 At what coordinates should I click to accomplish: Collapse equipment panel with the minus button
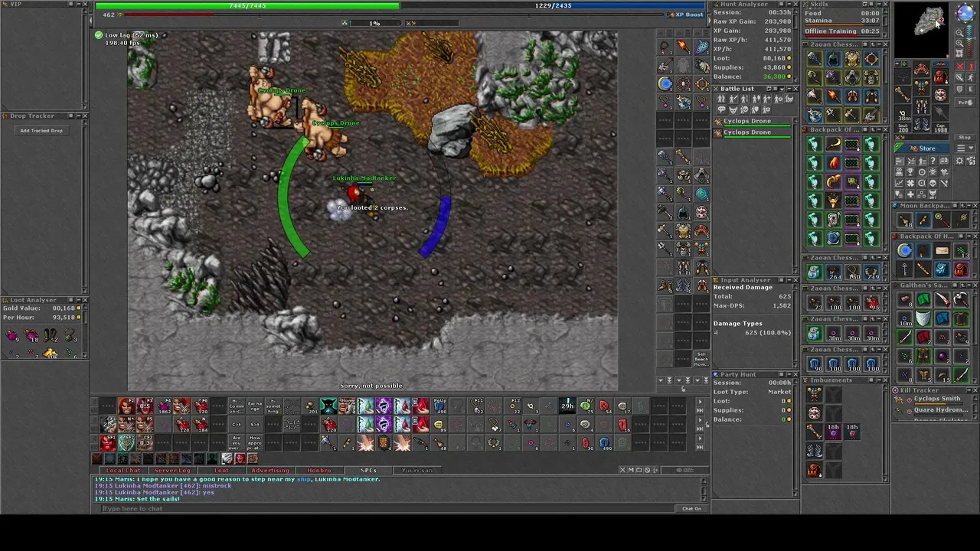coord(897,64)
